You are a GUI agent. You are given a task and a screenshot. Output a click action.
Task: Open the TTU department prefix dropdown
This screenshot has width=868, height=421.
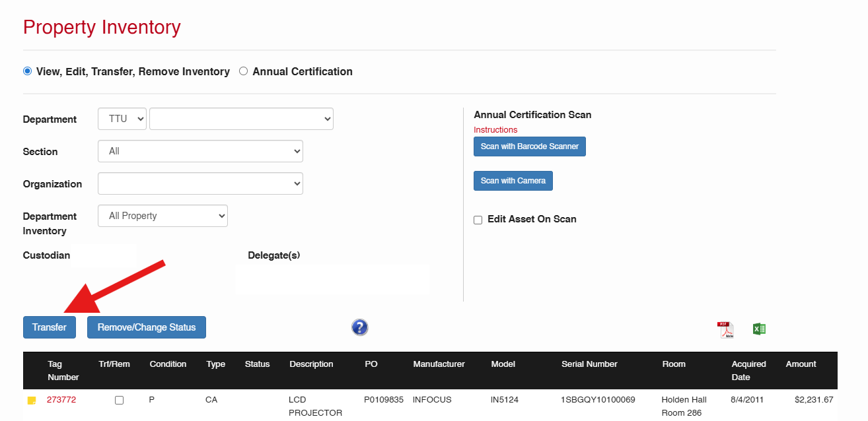tap(122, 119)
